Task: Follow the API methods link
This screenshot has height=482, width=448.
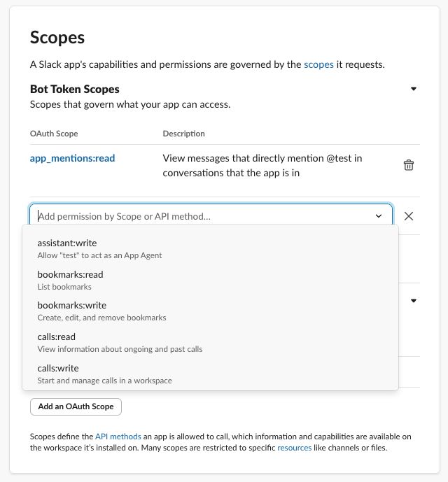Action: click(x=118, y=437)
